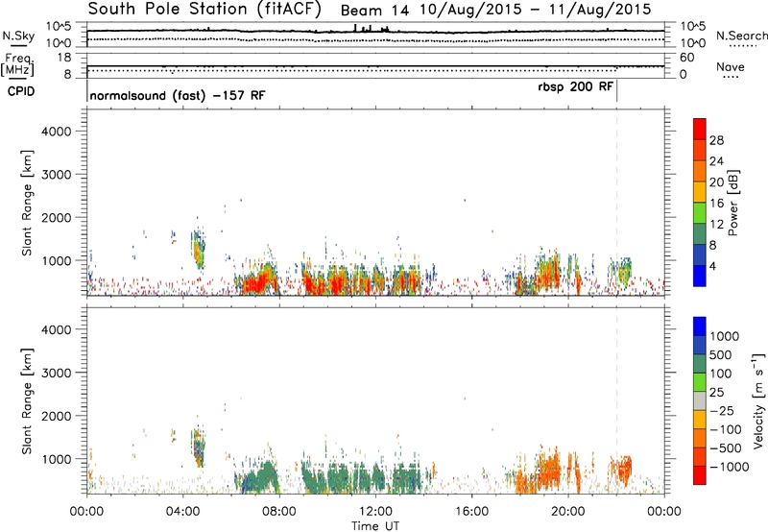
Task: Click the left '10^5' tick of the noise panel
Action: 60,26
